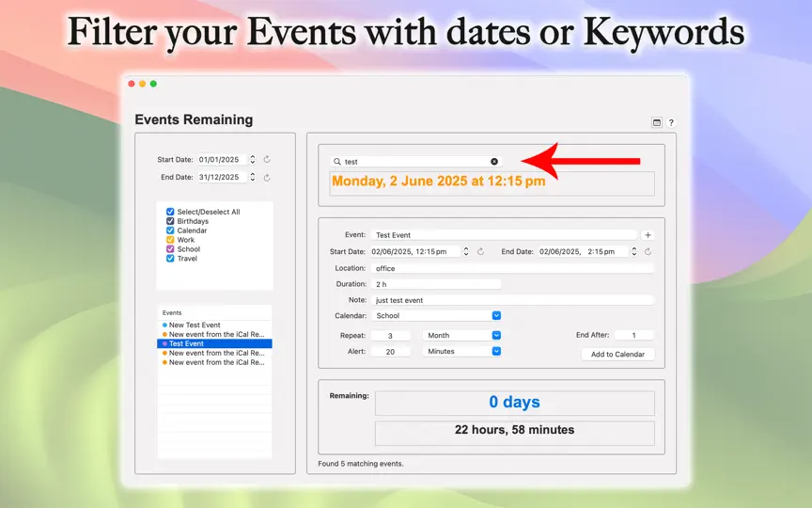Click the window layout icon beside help
The height and width of the screenshot is (508, 812).
point(657,123)
